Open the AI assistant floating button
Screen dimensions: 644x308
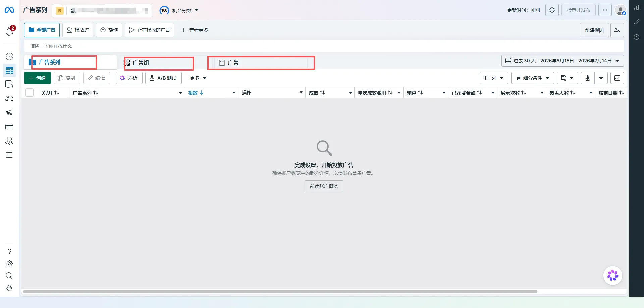click(613, 275)
